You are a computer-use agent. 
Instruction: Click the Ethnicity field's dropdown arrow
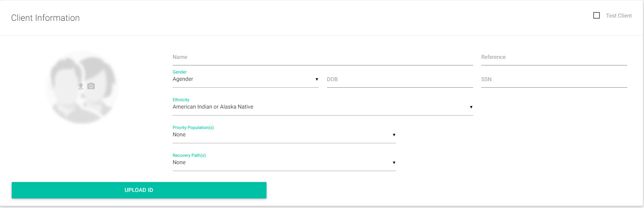coord(471,107)
